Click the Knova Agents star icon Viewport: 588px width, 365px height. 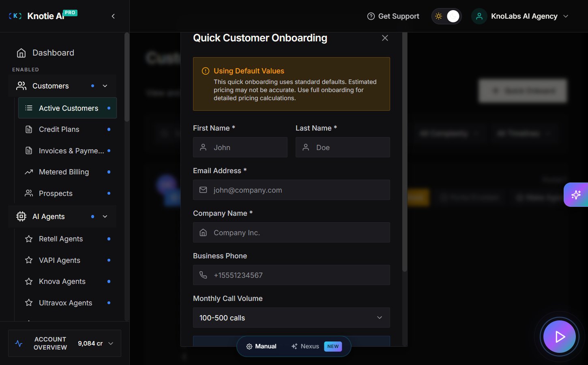tap(29, 281)
